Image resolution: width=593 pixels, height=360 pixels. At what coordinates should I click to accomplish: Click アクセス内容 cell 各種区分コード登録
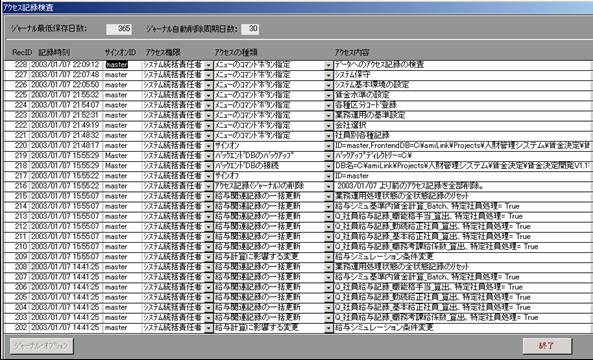click(x=463, y=106)
